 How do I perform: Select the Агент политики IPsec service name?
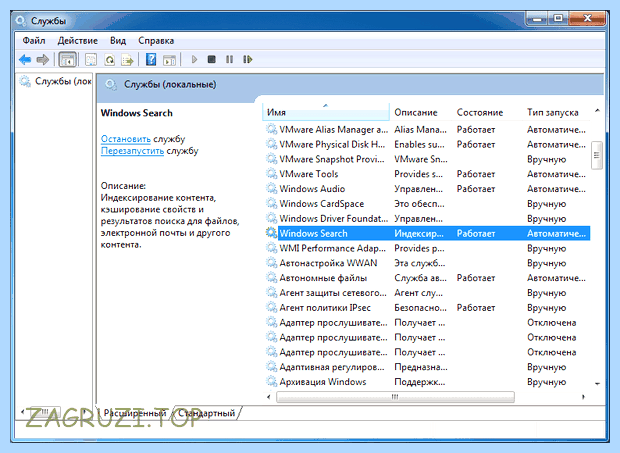(x=325, y=308)
